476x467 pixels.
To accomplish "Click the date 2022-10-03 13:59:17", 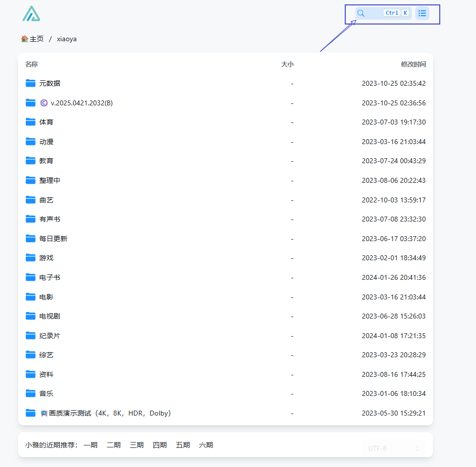I will [394, 200].
